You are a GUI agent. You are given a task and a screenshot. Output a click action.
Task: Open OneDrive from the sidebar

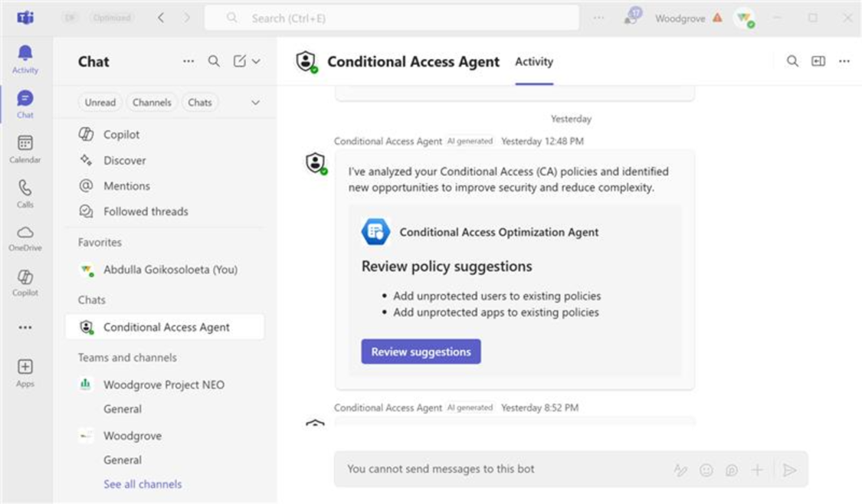click(25, 234)
